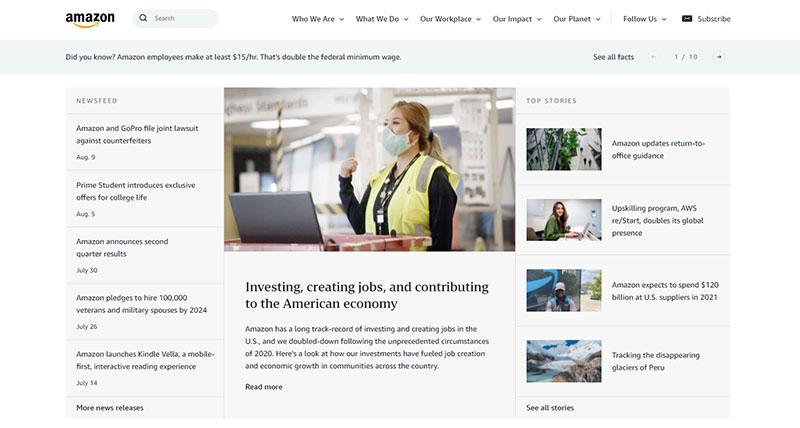
Task: Open the What We Do dropdown
Action: [382, 19]
